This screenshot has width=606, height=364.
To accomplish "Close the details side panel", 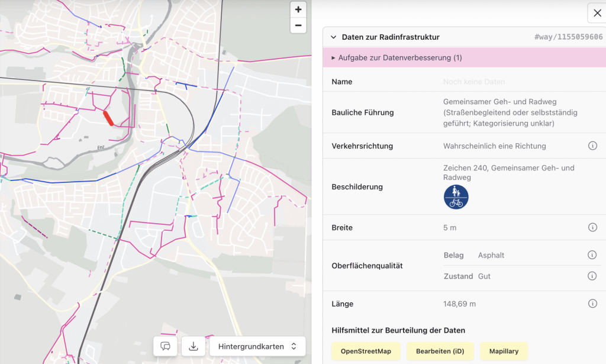I will (597, 13).
